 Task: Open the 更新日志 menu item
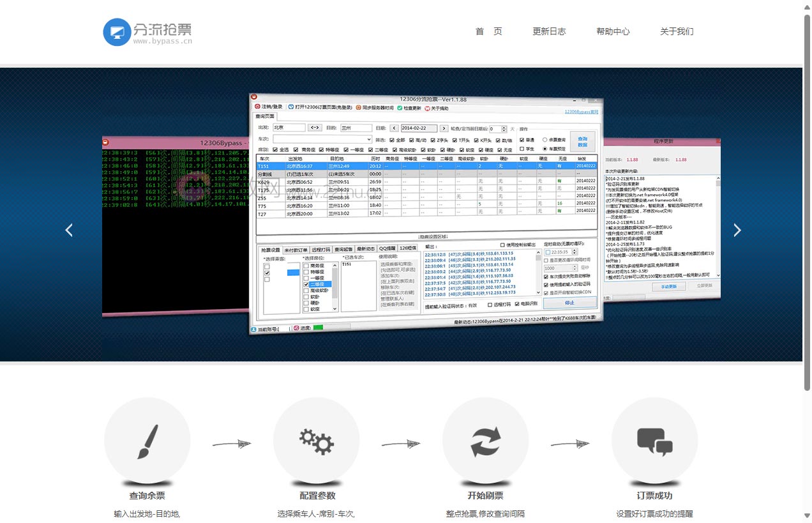coord(549,31)
